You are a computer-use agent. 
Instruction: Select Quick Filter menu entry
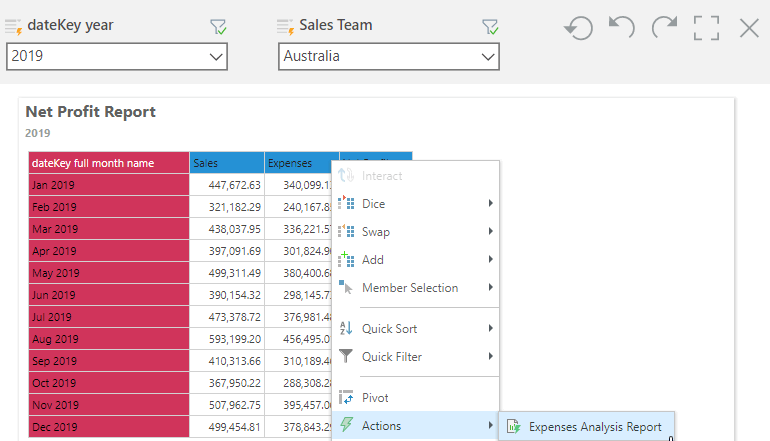[x=415, y=356]
